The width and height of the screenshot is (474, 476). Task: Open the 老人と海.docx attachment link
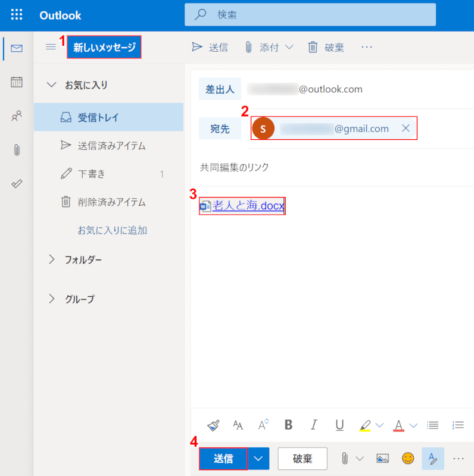click(248, 206)
